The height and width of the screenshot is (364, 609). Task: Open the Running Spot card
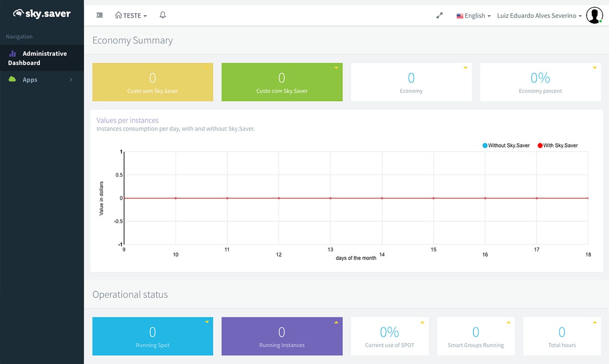[x=152, y=336]
